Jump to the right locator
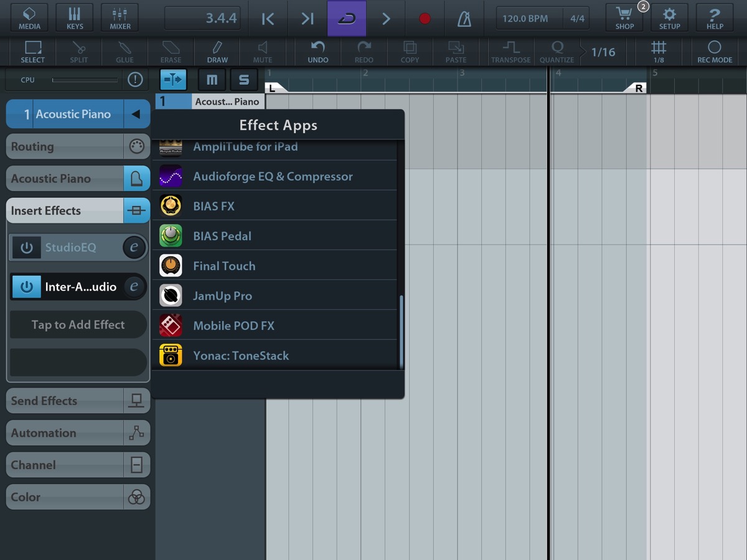 point(308,19)
